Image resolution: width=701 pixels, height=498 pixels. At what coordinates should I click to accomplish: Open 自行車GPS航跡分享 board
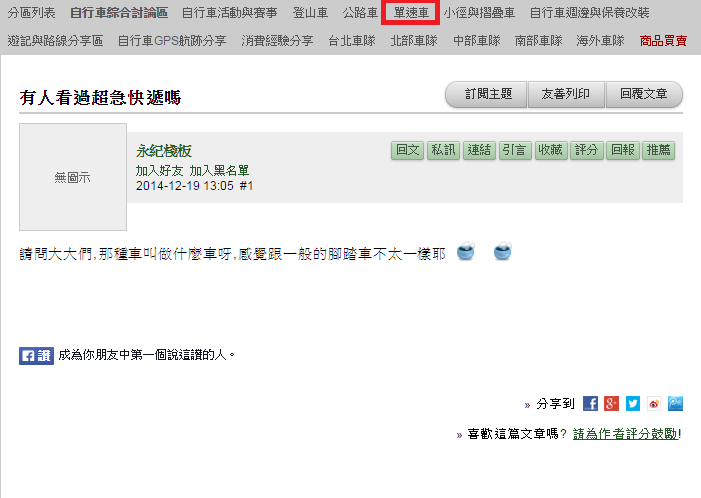coord(172,41)
